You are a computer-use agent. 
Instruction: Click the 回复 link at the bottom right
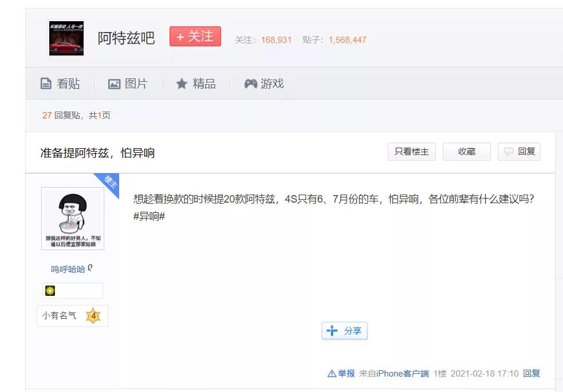point(531,373)
